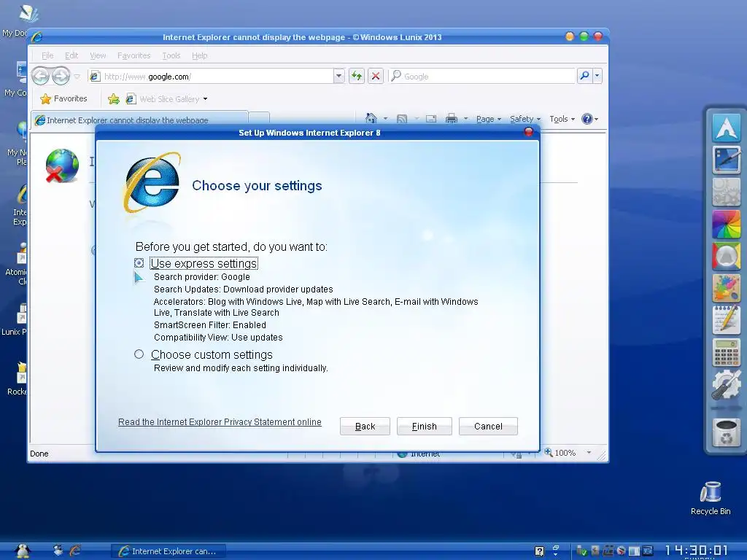Image resolution: width=747 pixels, height=560 pixels.
Task: Click the Print icon
Action: [x=451, y=119]
